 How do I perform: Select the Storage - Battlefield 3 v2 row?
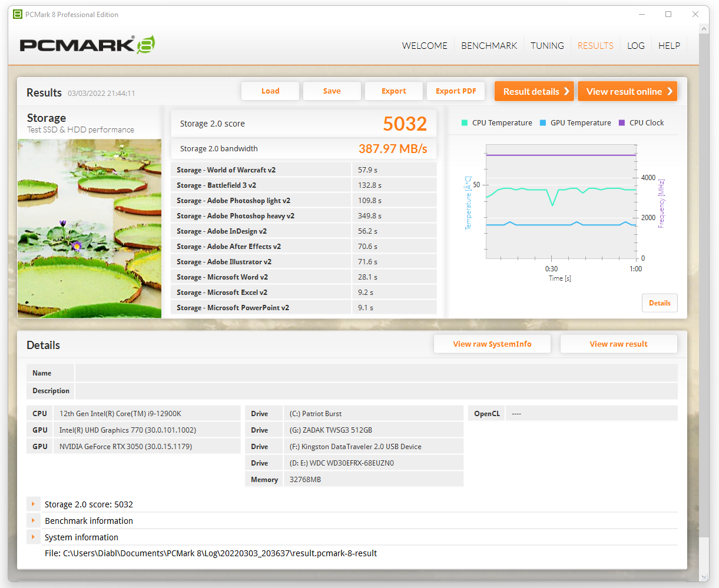coord(304,185)
